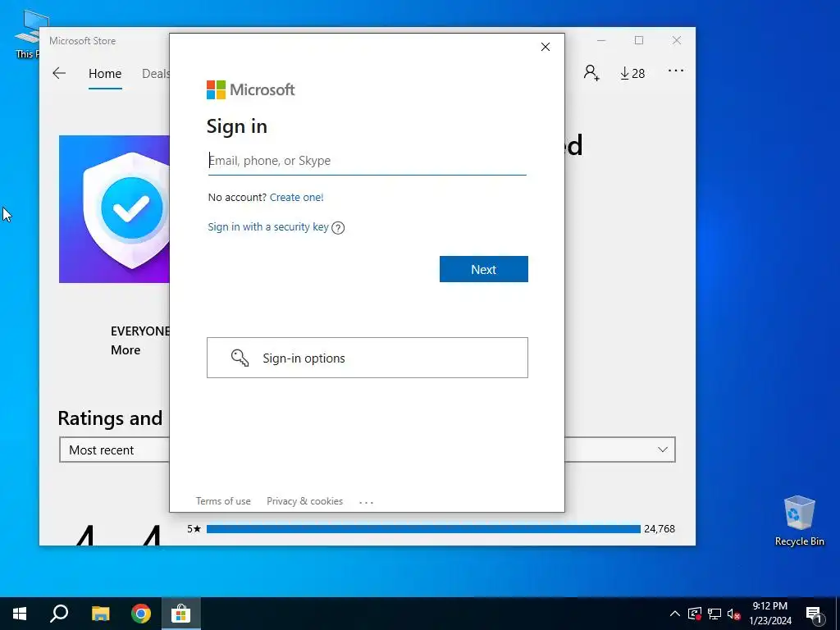Click the Next button
The height and width of the screenshot is (630, 840).
tap(484, 269)
